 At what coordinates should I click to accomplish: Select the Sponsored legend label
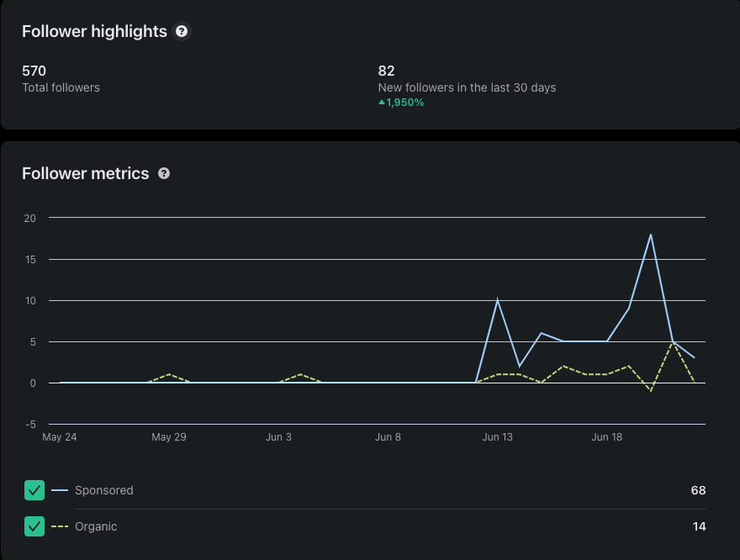click(x=103, y=490)
